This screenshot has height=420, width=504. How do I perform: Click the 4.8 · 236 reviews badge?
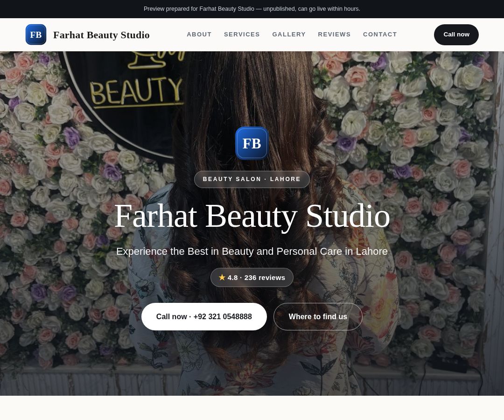(x=252, y=277)
